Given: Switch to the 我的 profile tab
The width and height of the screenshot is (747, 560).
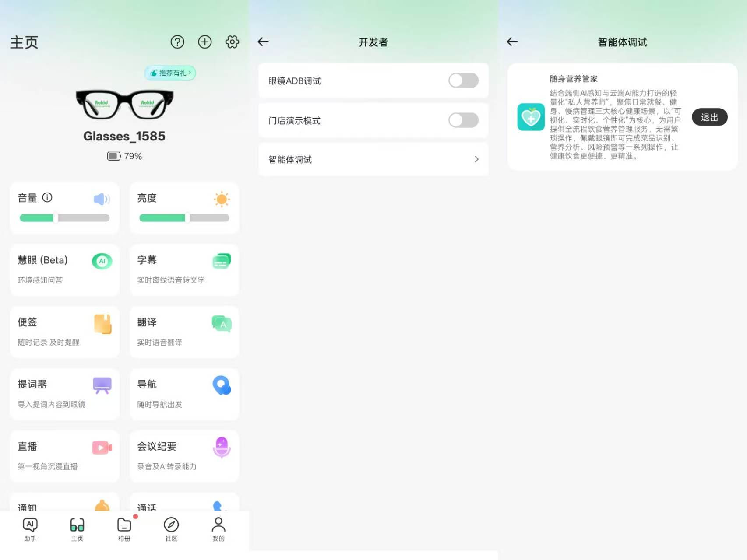Looking at the screenshot, I should [218, 529].
